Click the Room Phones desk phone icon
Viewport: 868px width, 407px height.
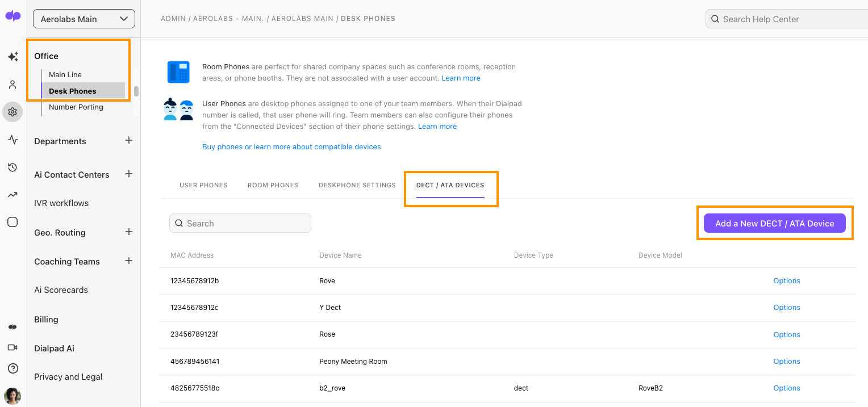(178, 72)
